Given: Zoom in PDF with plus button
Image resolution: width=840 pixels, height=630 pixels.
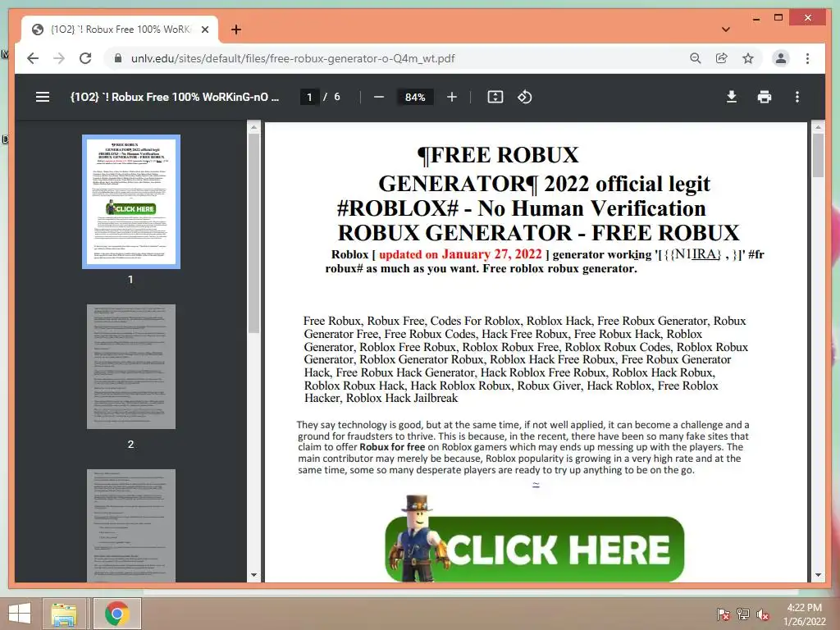Looking at the screenshot, I should click(x=452, y=97).
